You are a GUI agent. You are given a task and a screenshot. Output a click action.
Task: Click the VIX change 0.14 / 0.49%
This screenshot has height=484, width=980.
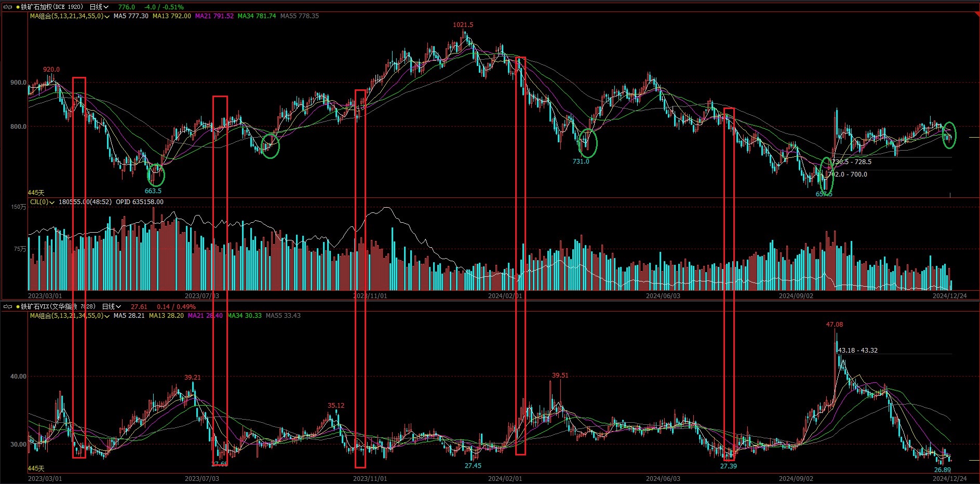[x=176, y=307]
